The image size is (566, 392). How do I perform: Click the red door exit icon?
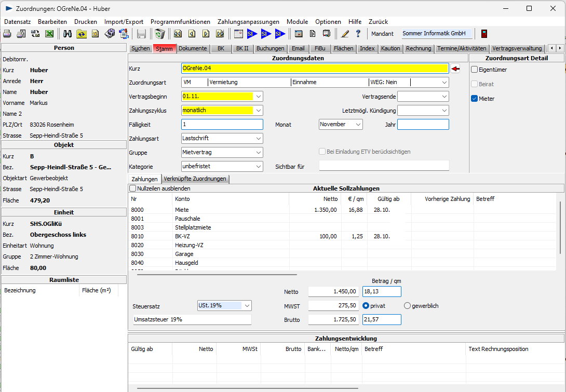tap(484, 34)
